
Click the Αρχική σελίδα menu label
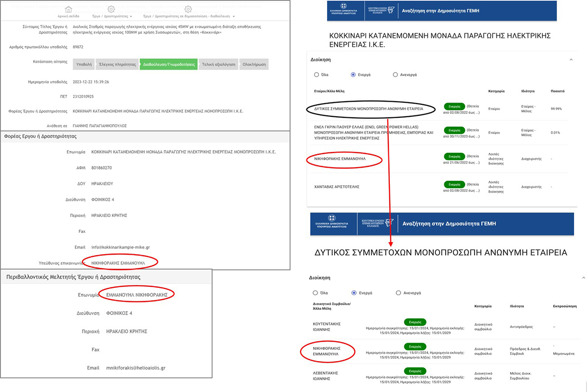pos(68,16)
